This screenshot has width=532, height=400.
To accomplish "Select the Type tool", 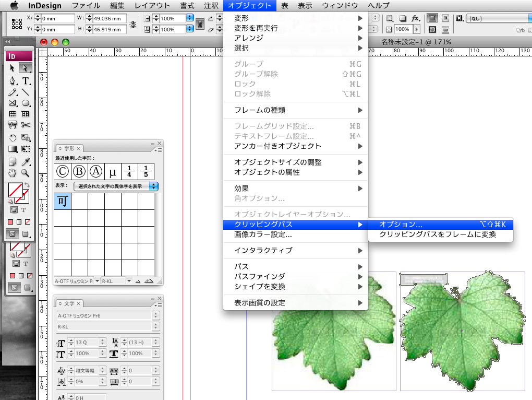I will 25,80.
